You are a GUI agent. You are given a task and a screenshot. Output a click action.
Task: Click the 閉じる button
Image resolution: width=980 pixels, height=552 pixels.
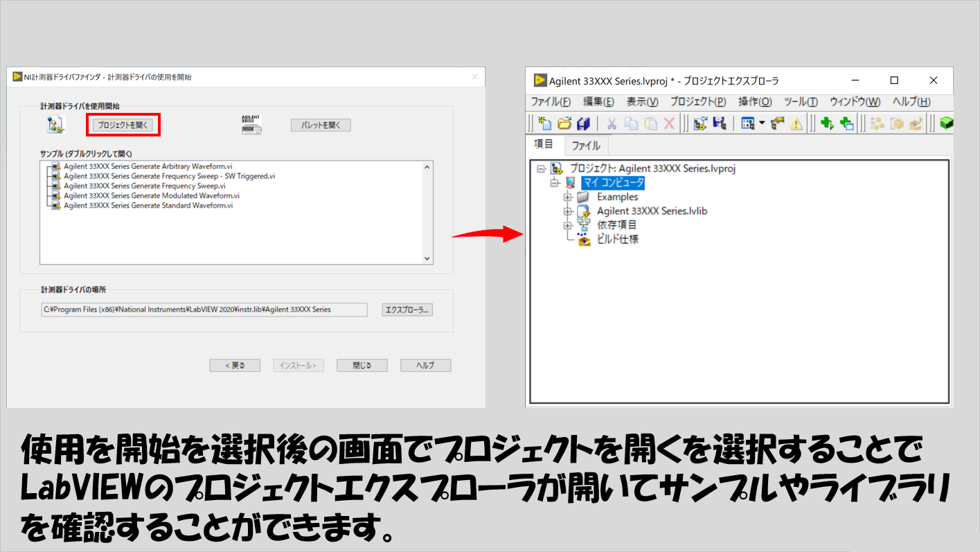tap(362, 365)
